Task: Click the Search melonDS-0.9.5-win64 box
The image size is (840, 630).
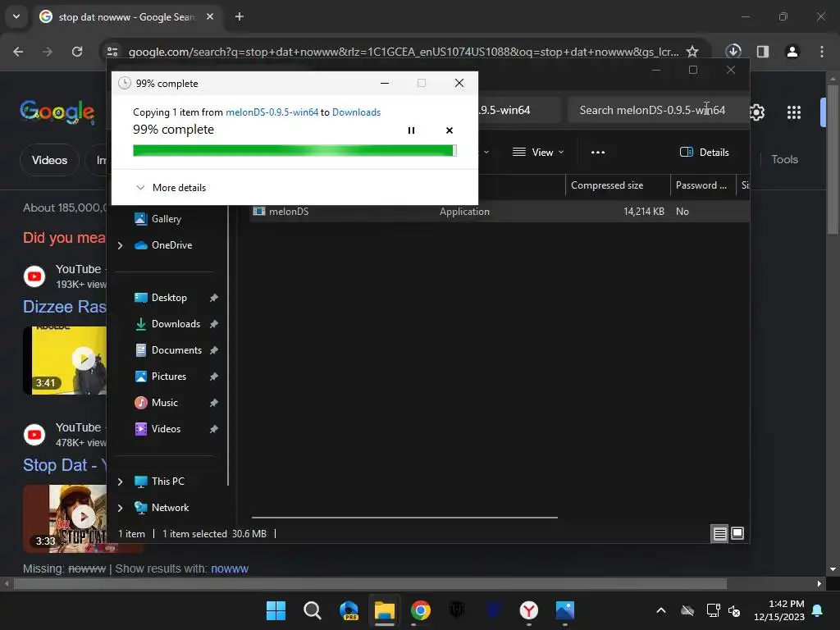Action: coord(658,110)
